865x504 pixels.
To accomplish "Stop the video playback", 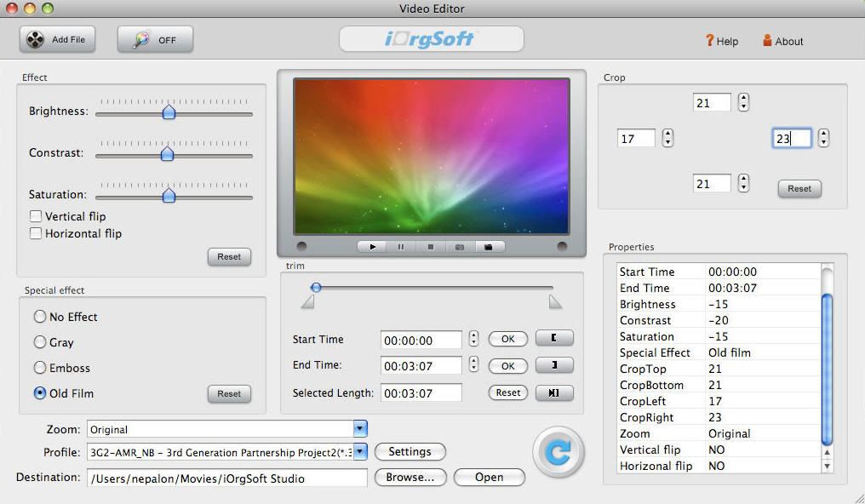I will [x=430, y=247].
